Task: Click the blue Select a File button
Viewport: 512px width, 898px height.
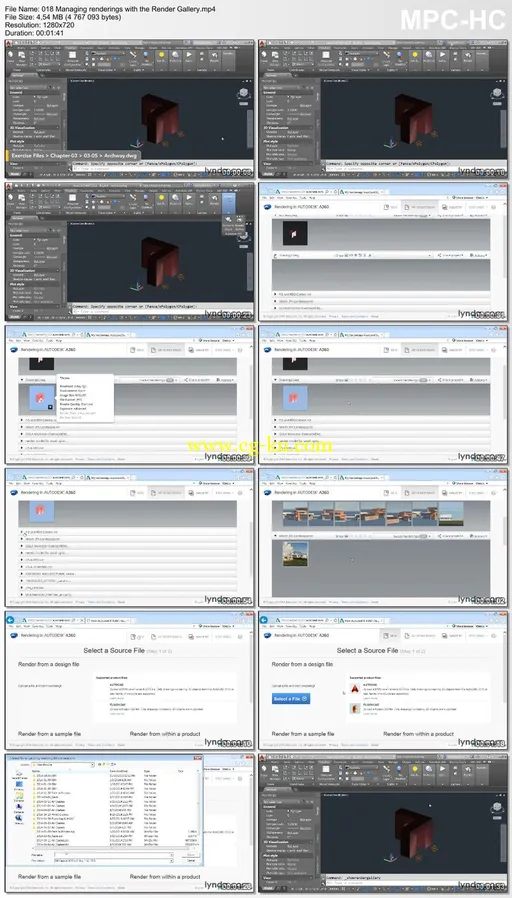Action: 291,698
